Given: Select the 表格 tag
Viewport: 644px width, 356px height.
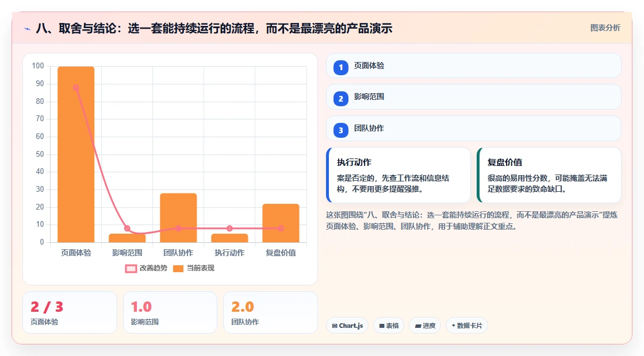Looking at the screenshot, I should (389, 326).
